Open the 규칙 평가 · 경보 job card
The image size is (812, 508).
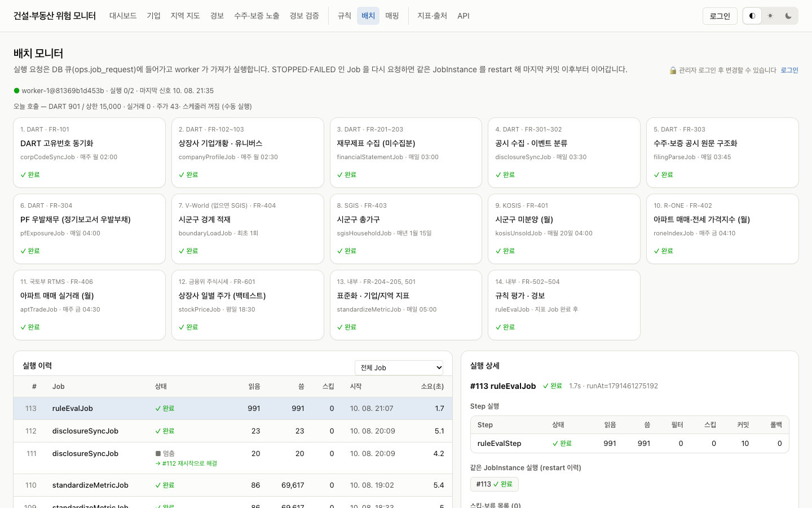click(564, 305)
